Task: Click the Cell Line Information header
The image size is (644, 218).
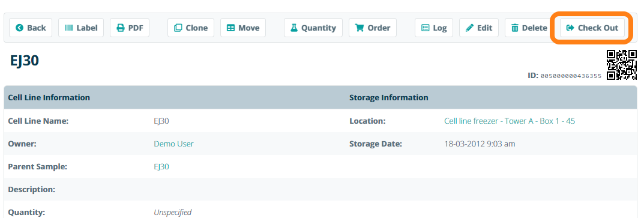Action: (x=49, y=98)
